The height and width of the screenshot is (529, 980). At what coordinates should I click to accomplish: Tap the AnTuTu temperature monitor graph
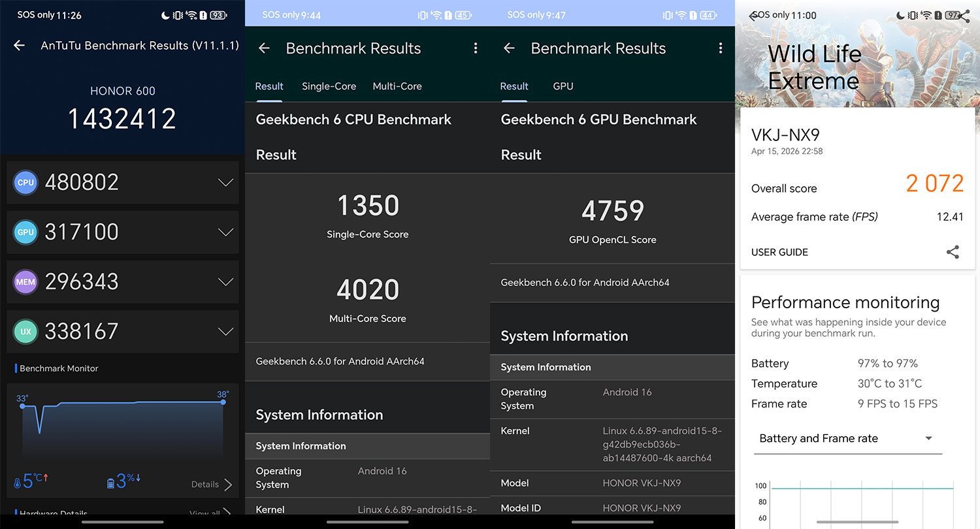123,425
